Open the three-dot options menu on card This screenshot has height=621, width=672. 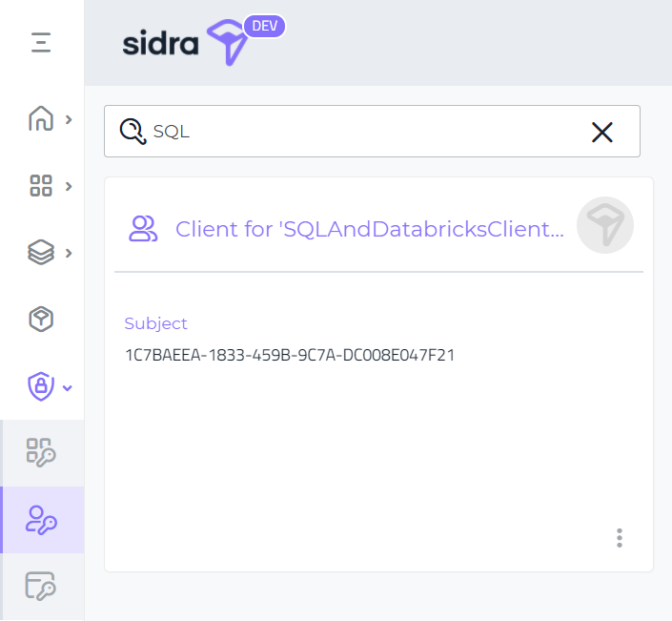620,538
